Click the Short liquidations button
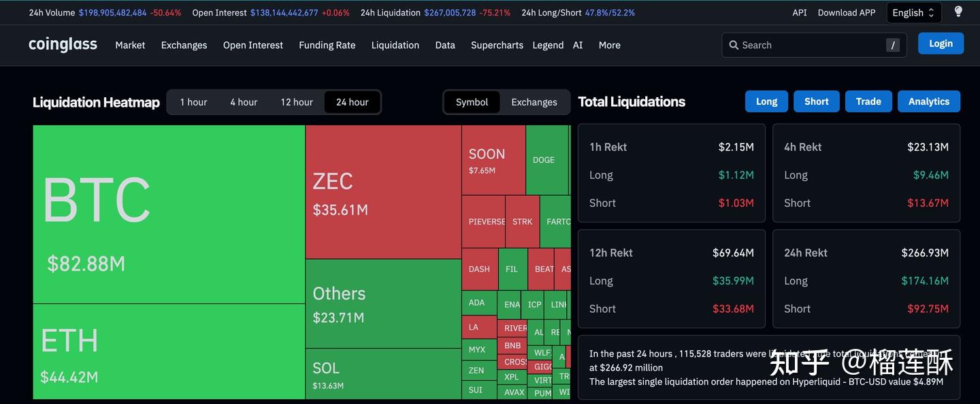This screenshot has width=980, height=404. [x=816, y=101]
